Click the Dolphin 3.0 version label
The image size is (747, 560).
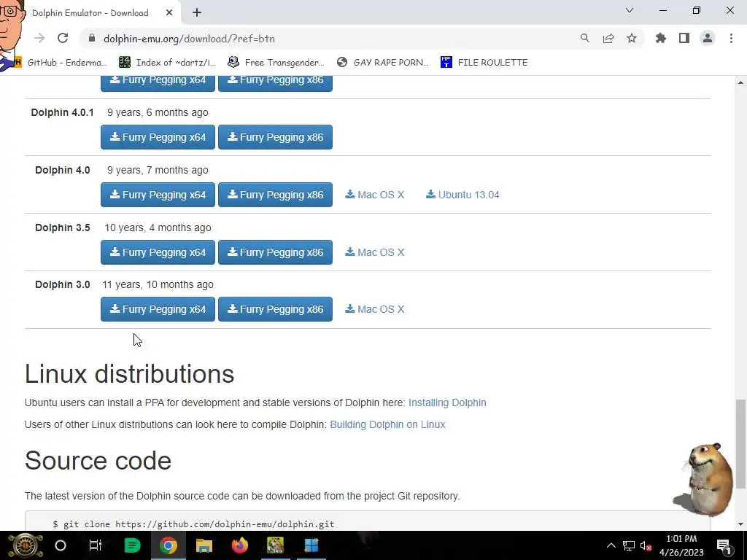tap(63, 284)
